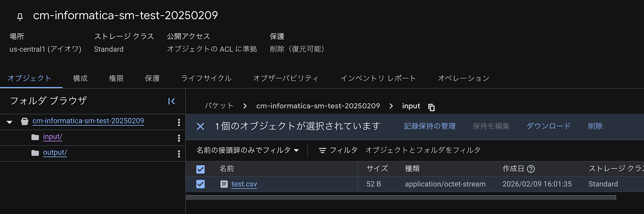Uncheck the select-all header checkbox

200,169
